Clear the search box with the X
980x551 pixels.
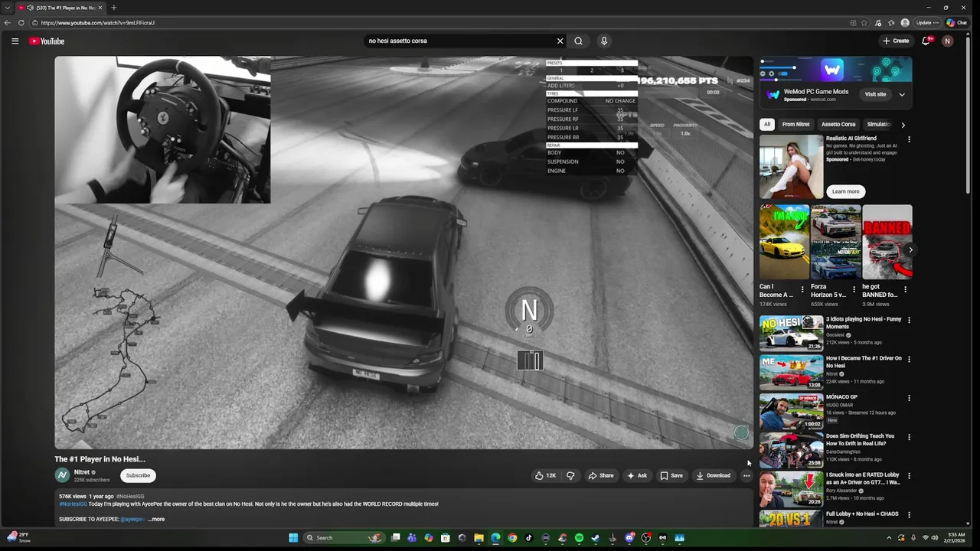(x=560, y=41)
